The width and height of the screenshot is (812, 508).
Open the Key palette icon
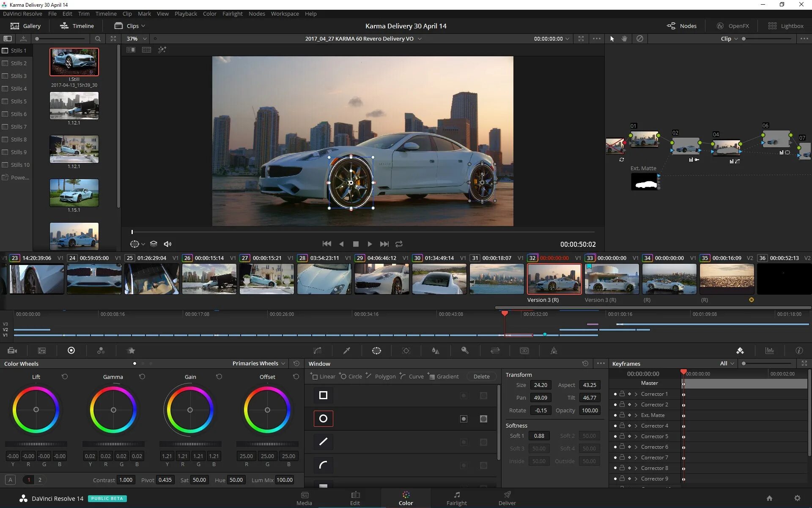click(x=465, y=351)
